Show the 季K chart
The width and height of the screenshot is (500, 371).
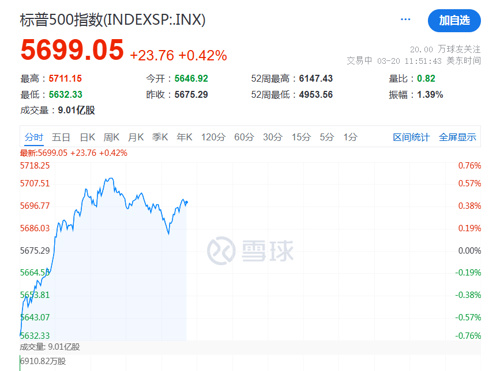tap(160, 137)
